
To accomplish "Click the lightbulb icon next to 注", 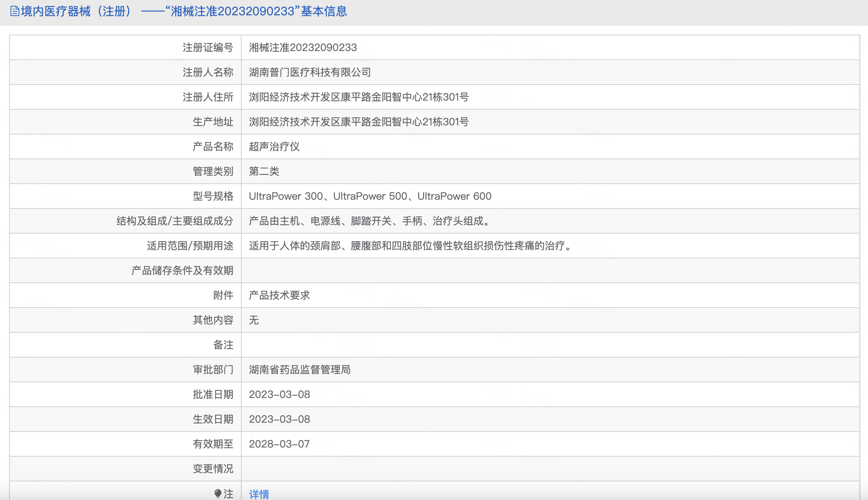I will coord(218,494).
